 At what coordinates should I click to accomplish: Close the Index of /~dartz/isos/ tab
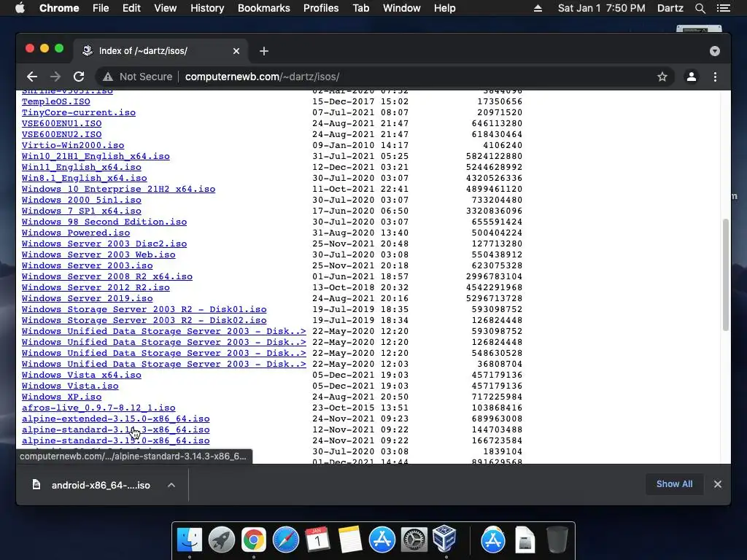click(236, 51)
